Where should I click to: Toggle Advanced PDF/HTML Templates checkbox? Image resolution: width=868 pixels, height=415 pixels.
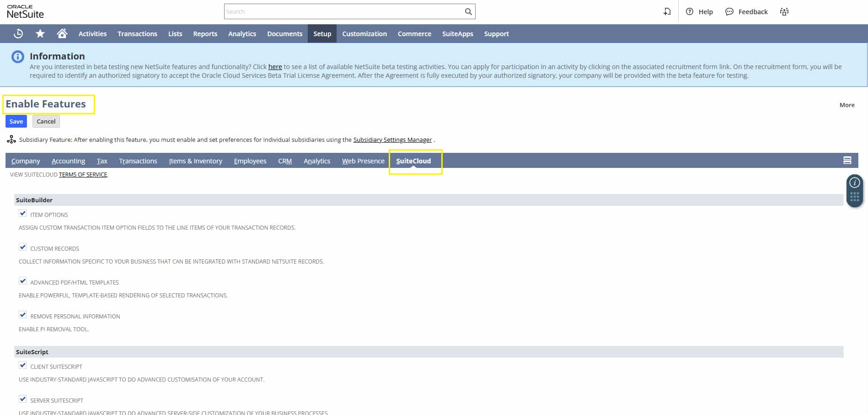point(22,281)
